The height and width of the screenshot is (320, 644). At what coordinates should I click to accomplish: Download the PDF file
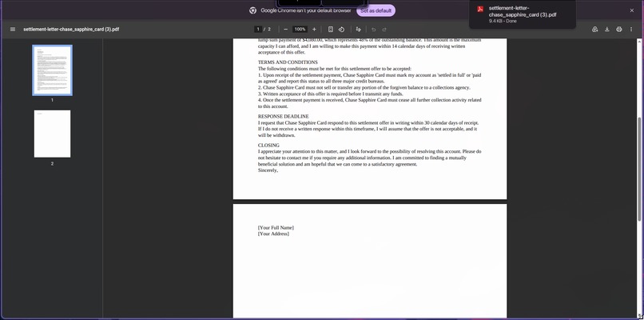[606, 30]
